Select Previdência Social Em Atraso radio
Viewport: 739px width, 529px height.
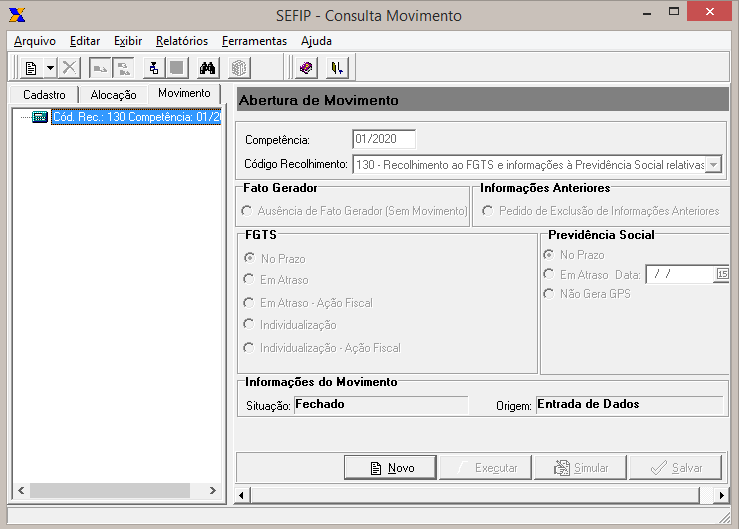pos(549,274)
